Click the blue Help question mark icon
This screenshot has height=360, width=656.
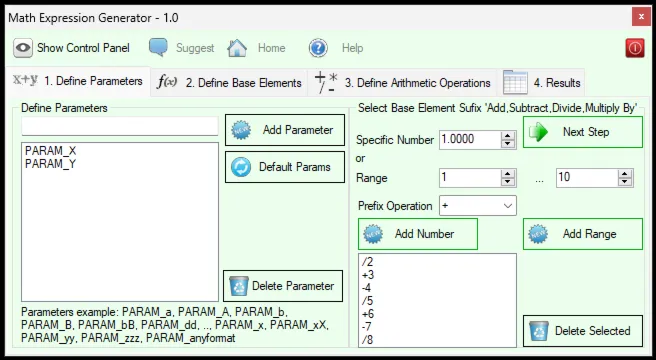point(318,48)
